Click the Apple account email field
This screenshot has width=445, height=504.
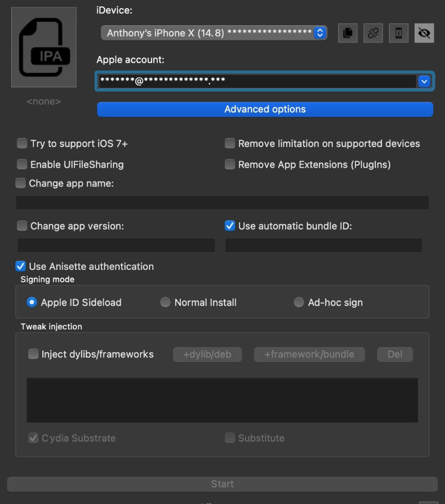coord(256,81)
